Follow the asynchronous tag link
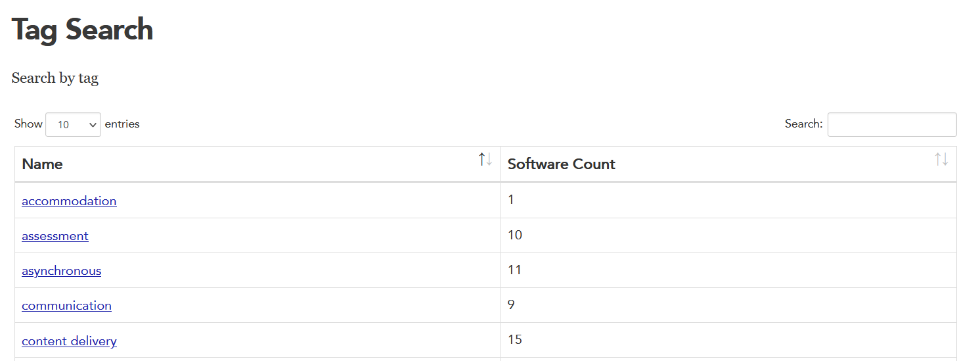This screenshot has height=361, width=980. pyautogui.click(x=61, y=271)
